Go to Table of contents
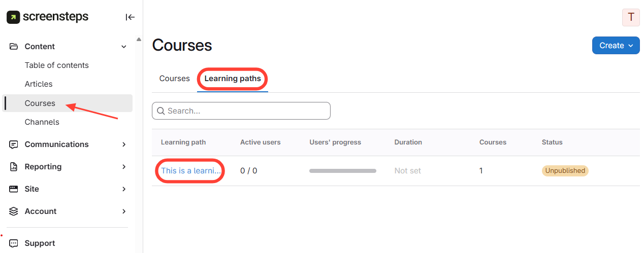644x253 pixels. pyautogui.click(x=56, y=65)
